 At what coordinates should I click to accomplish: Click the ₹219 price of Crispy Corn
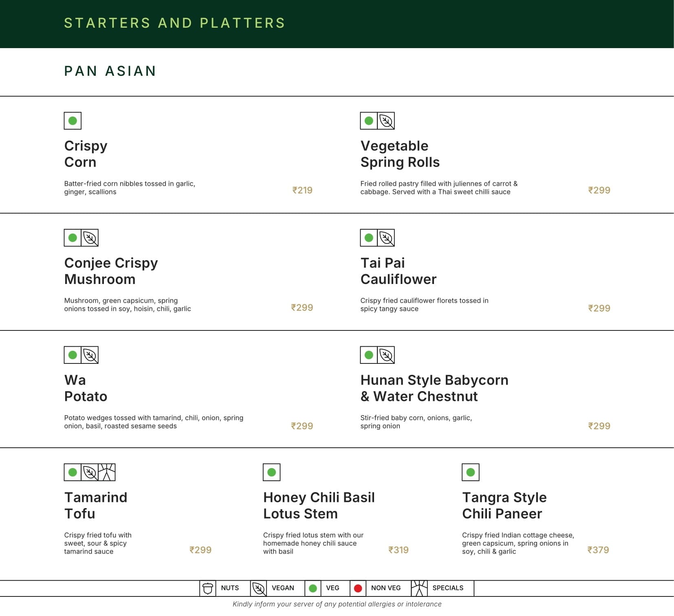[302, 190]
